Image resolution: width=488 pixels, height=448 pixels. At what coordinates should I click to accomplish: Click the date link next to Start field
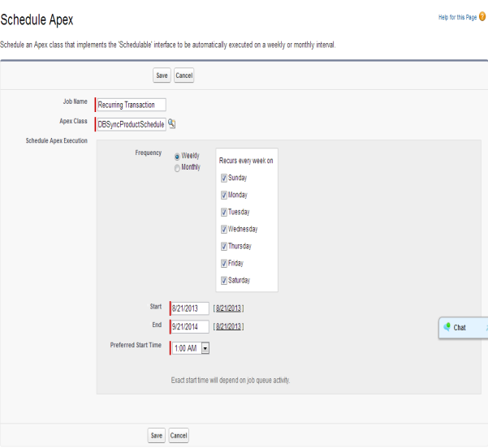(x=228, y=308)
